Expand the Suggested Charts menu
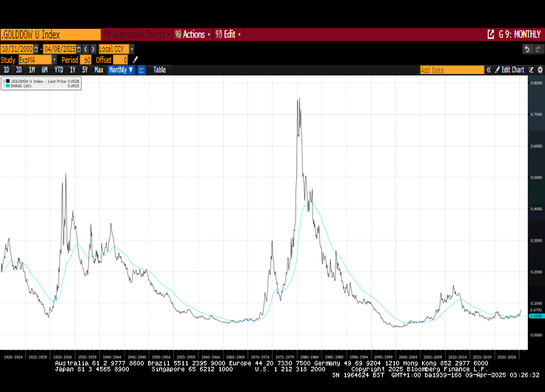 [x=136, y=34]
